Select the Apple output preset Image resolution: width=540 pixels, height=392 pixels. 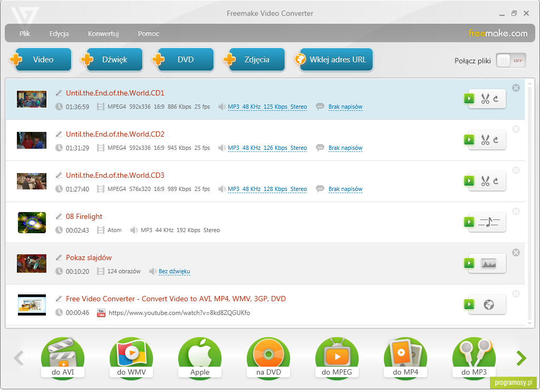pos(200,358)
